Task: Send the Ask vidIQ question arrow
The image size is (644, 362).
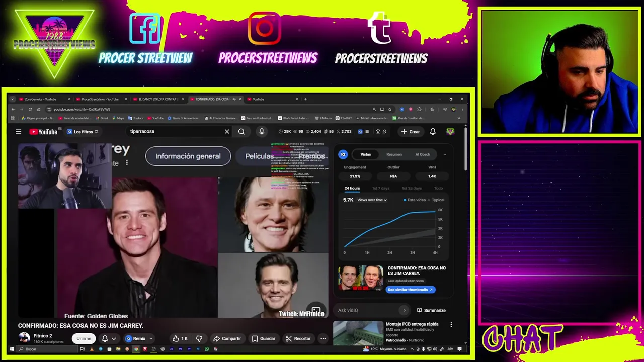Action: (404, 310)
